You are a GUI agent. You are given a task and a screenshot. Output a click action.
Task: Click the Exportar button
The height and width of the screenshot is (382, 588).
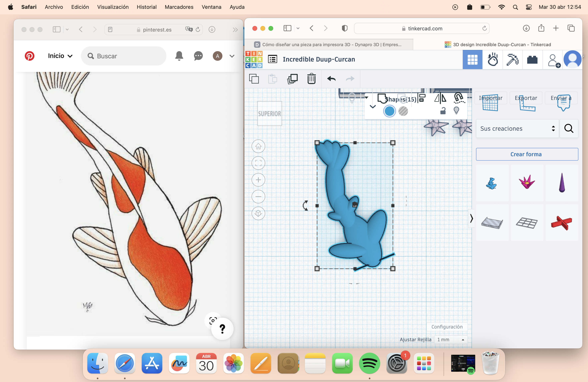tap(526, 98)
